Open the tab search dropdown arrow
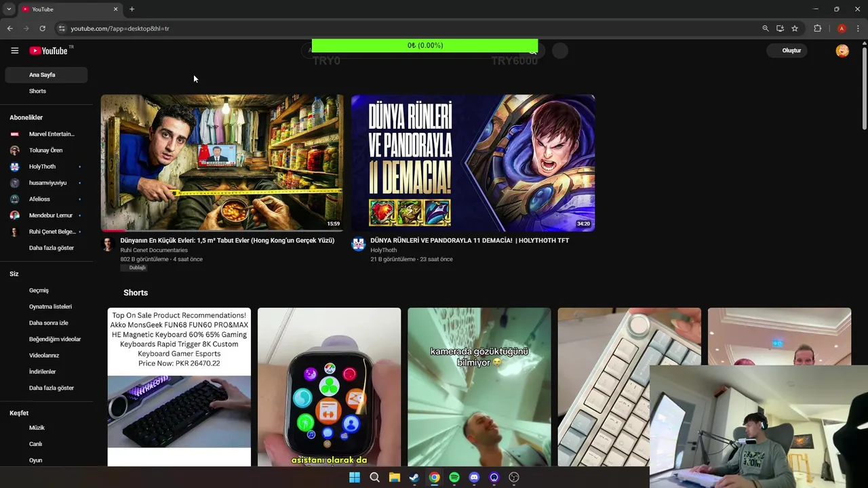Viewport: 868px width, 488px height. [x=9, y=9]
